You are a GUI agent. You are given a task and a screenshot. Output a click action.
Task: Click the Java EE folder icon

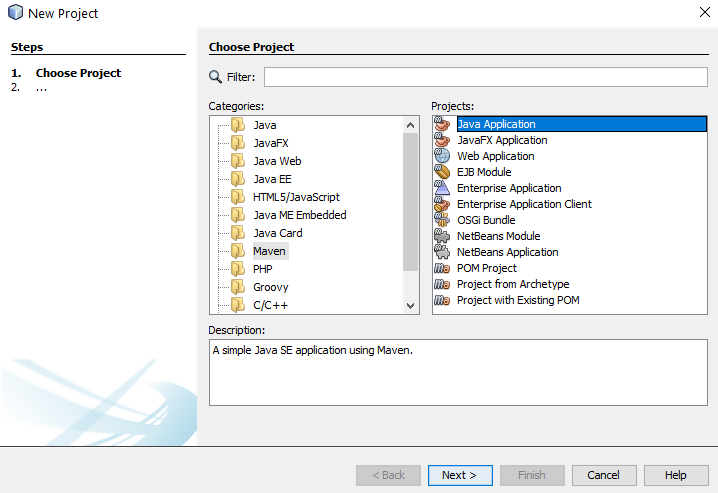238,179
